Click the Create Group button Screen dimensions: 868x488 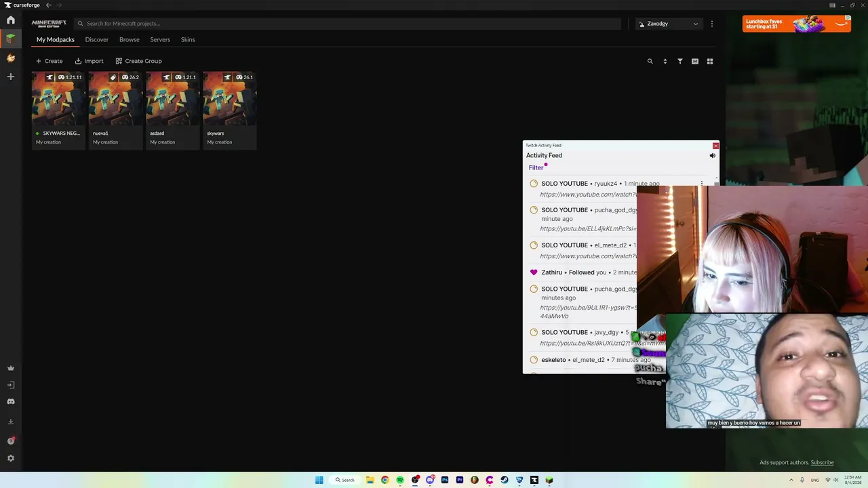(138, 61)
